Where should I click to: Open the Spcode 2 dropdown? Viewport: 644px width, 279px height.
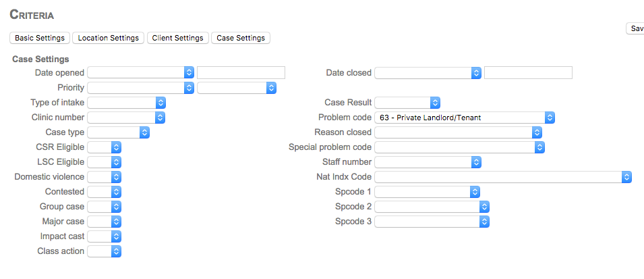(x=432, y=207)
